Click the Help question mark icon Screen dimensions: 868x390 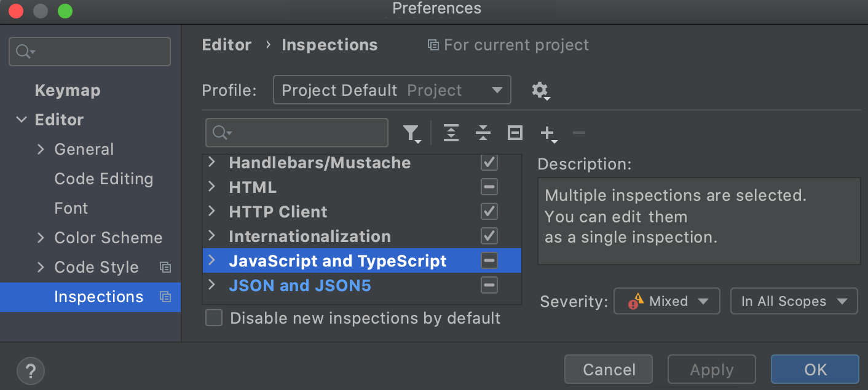(30, 370)
